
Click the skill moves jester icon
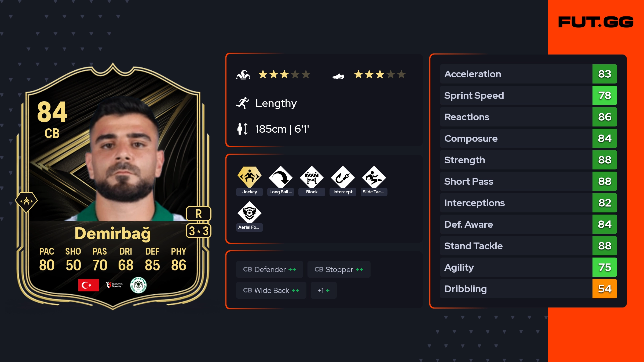pos(243,74)
